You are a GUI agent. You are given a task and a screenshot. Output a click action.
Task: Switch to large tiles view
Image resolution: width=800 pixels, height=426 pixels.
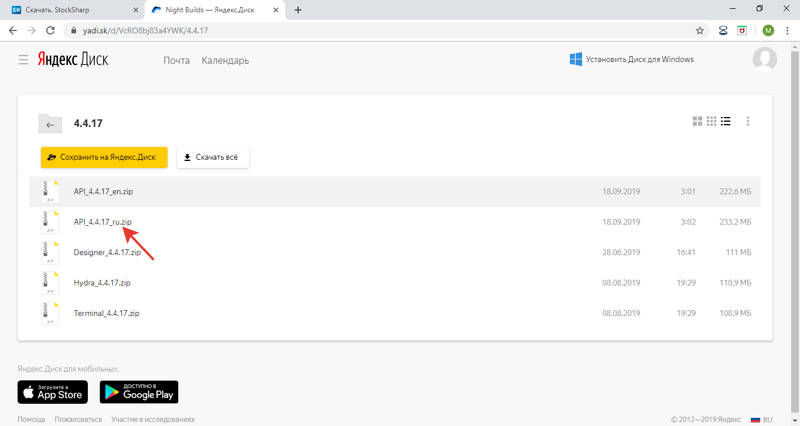[x=697, y=122]
